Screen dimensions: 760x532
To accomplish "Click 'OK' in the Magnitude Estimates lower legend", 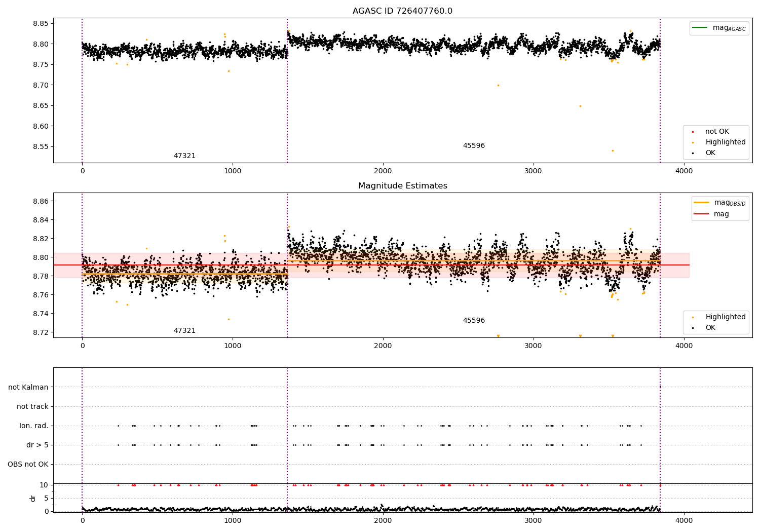I will 704,328.
